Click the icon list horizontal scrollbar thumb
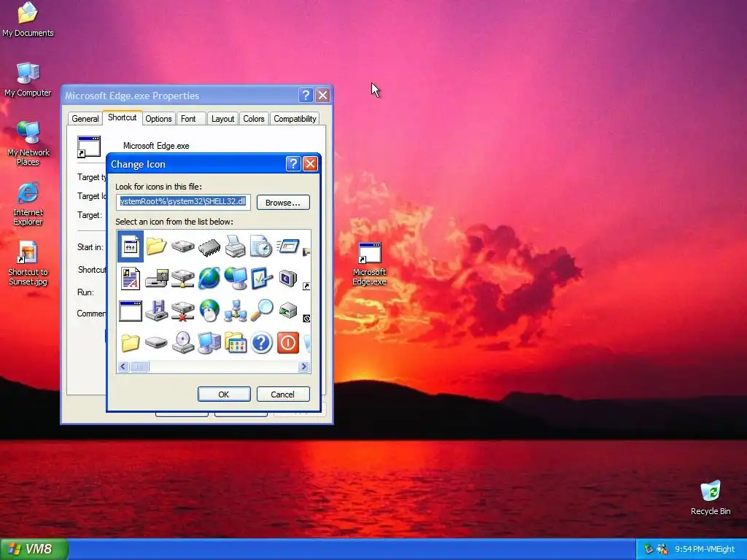Screen dimensions: 747x560 pyautogui.click(x=139, y=366)
